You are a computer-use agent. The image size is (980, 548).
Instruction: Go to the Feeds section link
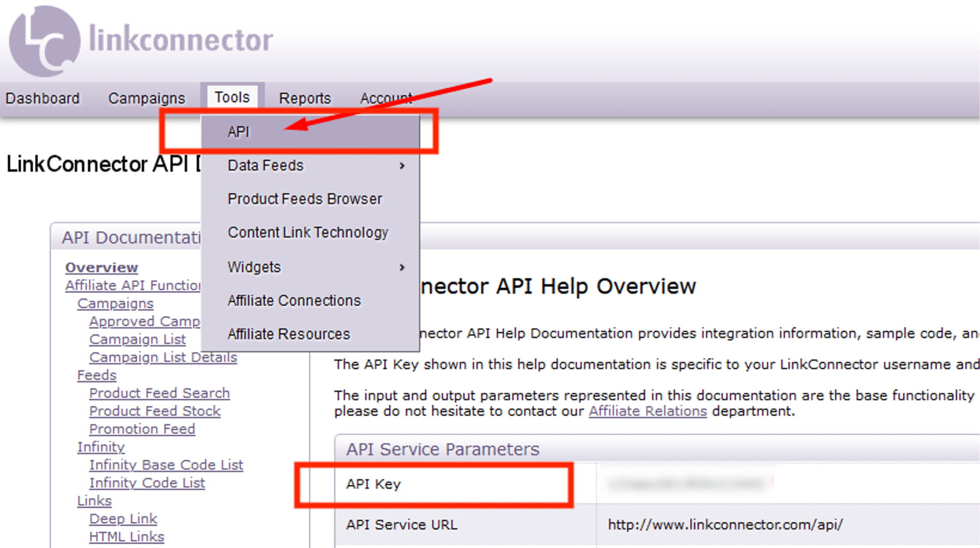click(x=97, y=375)
